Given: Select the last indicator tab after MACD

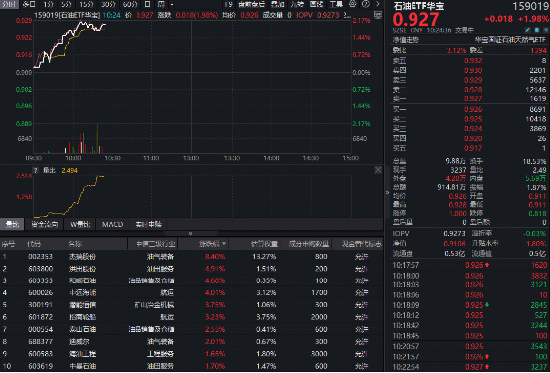Looking at the screenshot, I should click(x=148, y=224).
